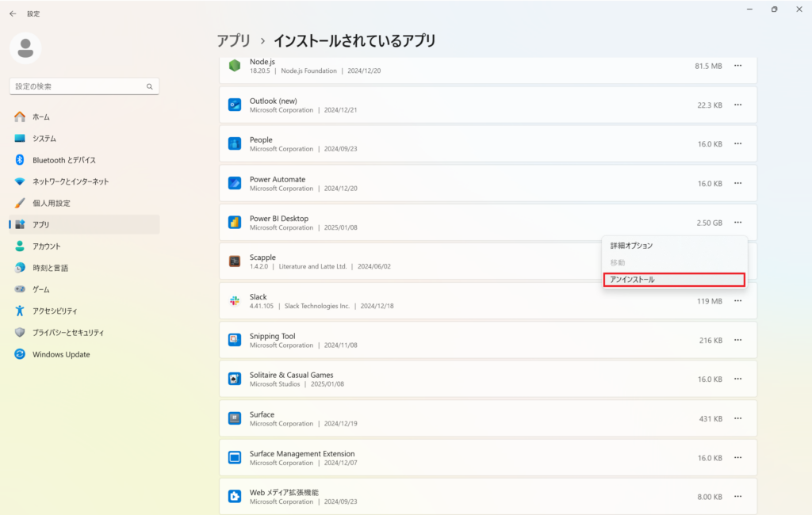Click the Power BI Desktop name text
812x515 pixels.
[x=278, y=219]
